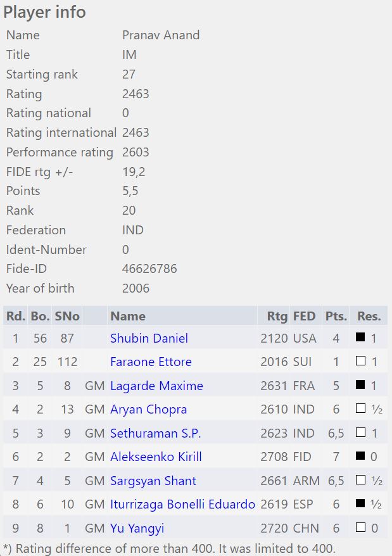
Task: Open Shubin Daniel's player page
Action: (x=149, y=338)
